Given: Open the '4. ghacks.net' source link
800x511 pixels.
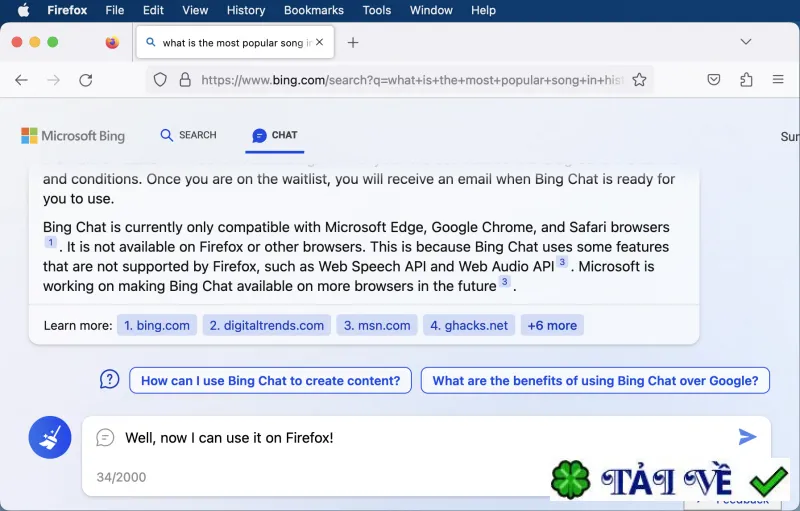Looking at the screenshot, I should pos(469,325).
